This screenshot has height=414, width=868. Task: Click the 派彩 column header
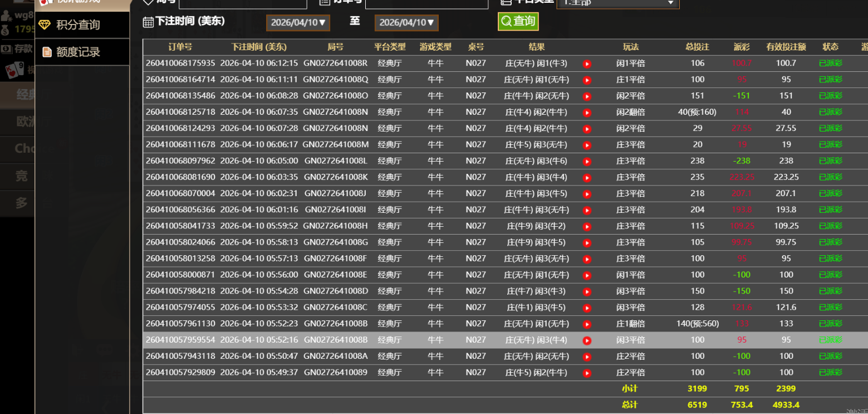741,47
